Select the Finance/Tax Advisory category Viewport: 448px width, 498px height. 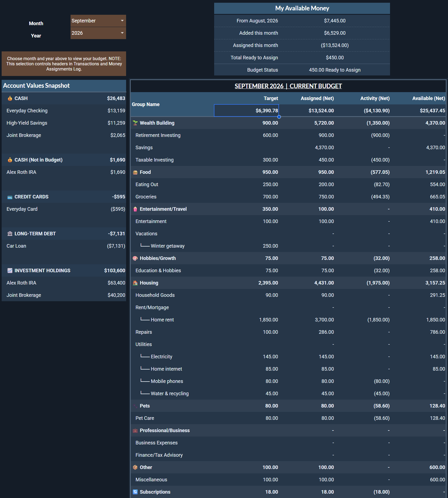point(159,455)
